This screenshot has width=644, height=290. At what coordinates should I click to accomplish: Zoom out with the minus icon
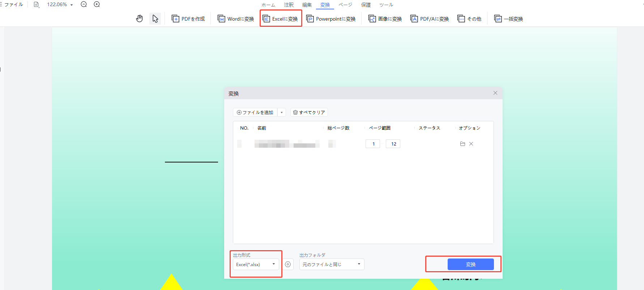click(84, 4)
